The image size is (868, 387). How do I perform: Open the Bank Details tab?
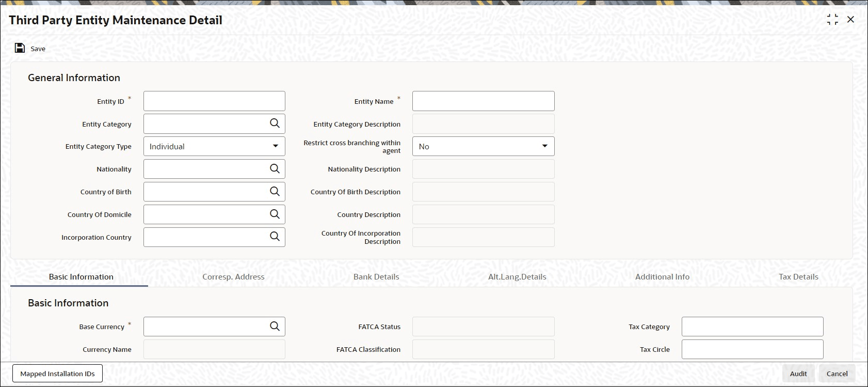tap(376, 277)
